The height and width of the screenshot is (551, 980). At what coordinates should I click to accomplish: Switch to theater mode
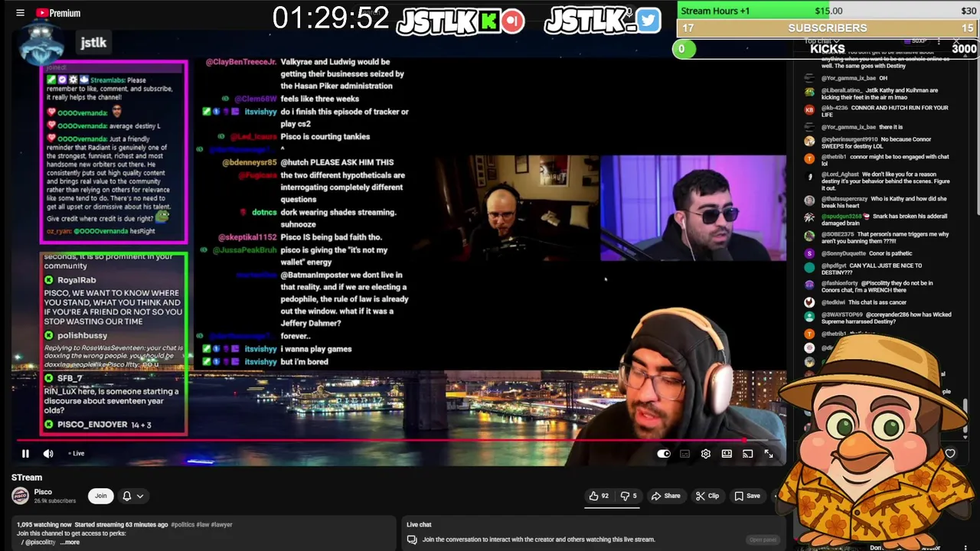tap(727, 454)
